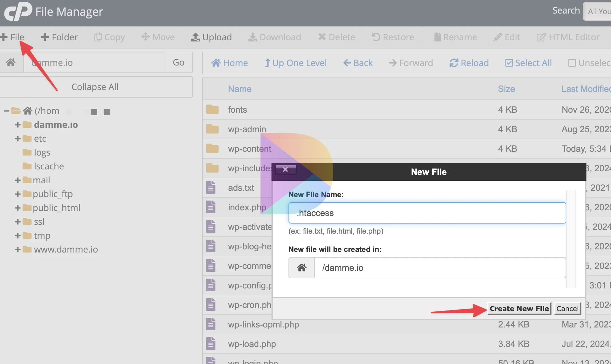The height and width of the screenshot is (364, 611).
Task: Click the Delete toolbar button
Action: click(x=336, y=37)
